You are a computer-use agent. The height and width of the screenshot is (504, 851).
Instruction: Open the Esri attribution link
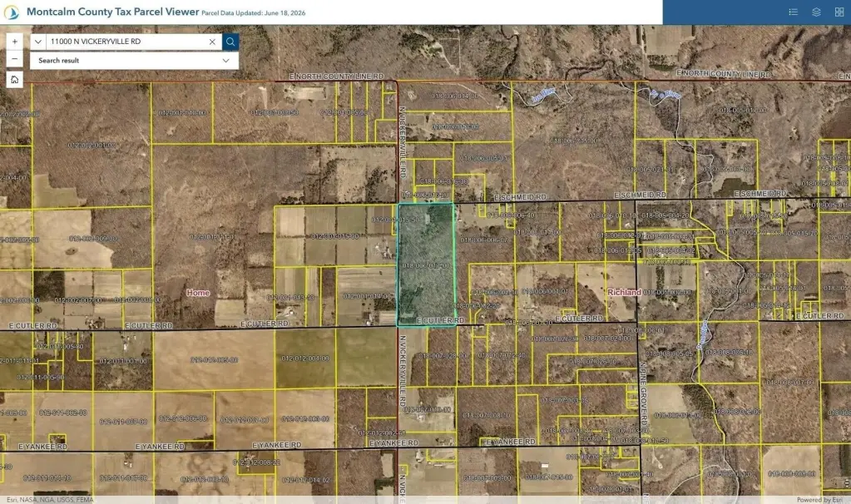(50, 500)
